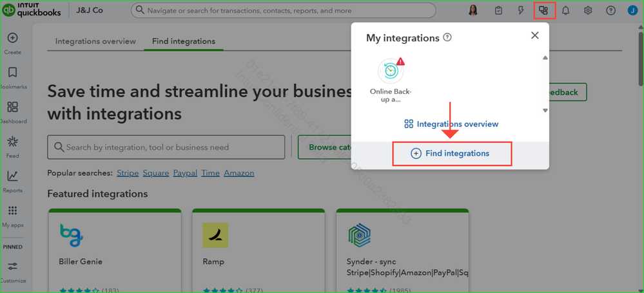Open the Online Back-up integration icon
This screenshot has width=644, height=293.
point(391,70)
